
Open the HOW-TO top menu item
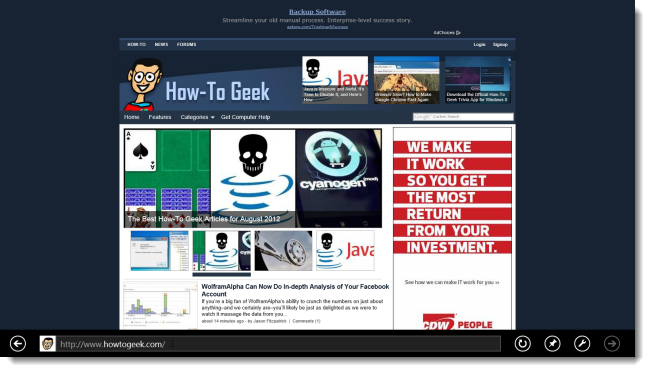click(136, 44)
